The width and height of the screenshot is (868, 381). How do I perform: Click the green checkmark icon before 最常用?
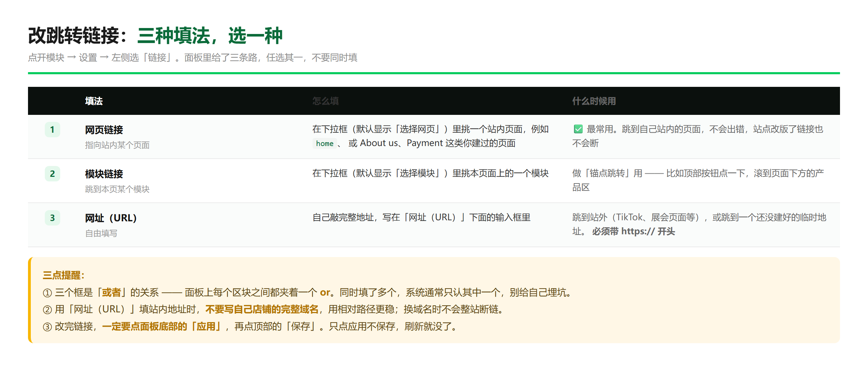pos(578,129)
